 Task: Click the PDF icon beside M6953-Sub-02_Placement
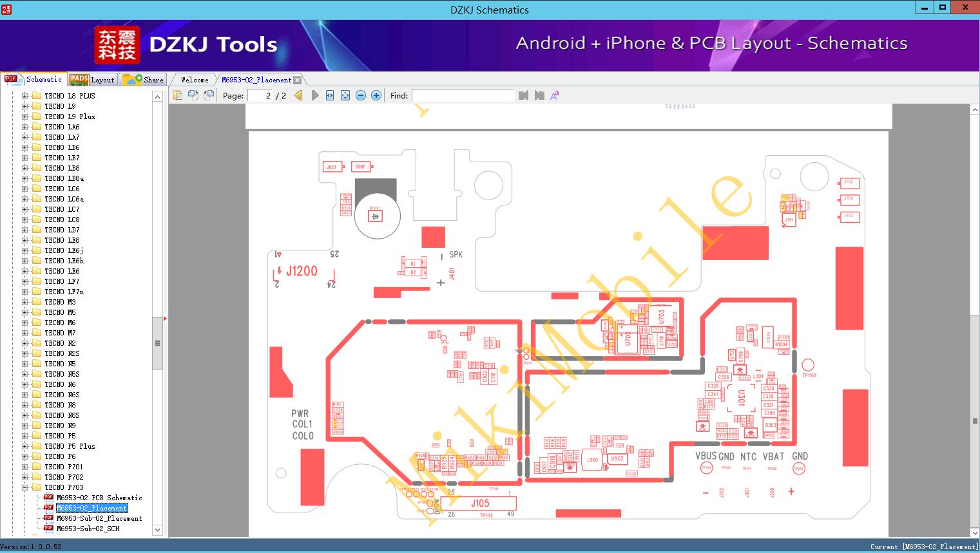tap(48, 518)
